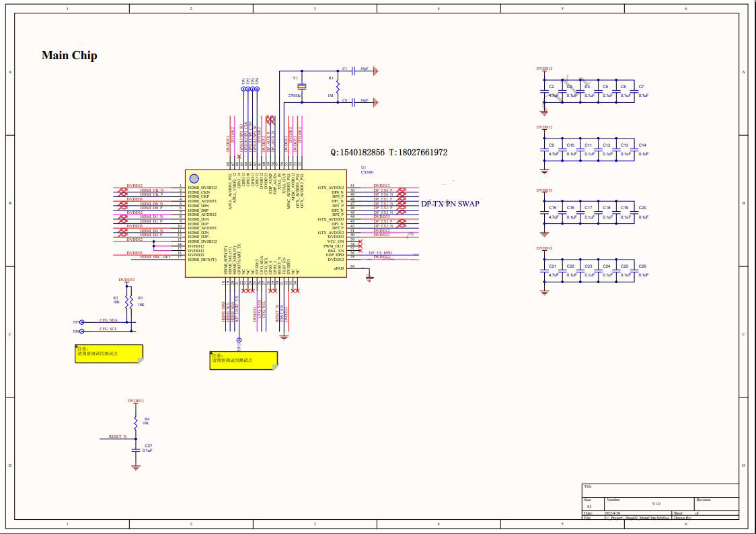Click the RESET_N net label
This screenshot has height=534, width=756.
click(118, 436)
